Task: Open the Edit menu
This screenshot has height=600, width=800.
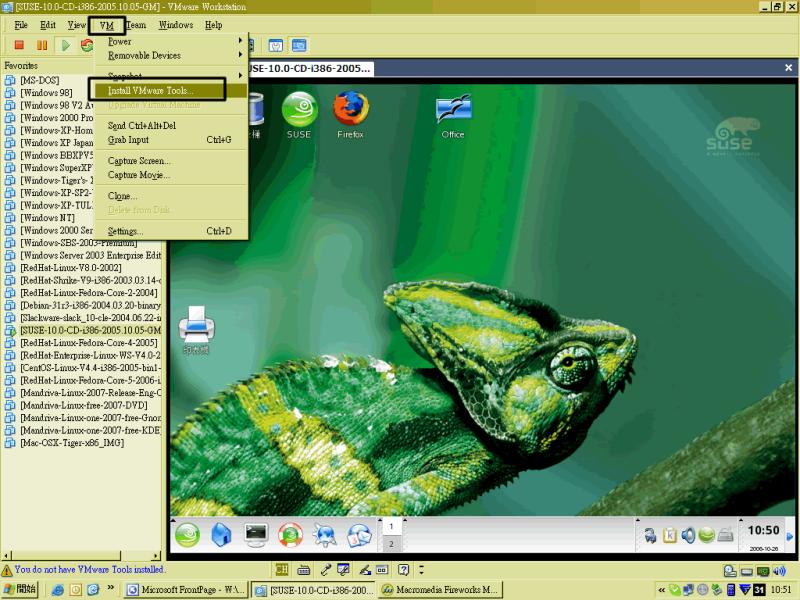Action: (47, 25)
